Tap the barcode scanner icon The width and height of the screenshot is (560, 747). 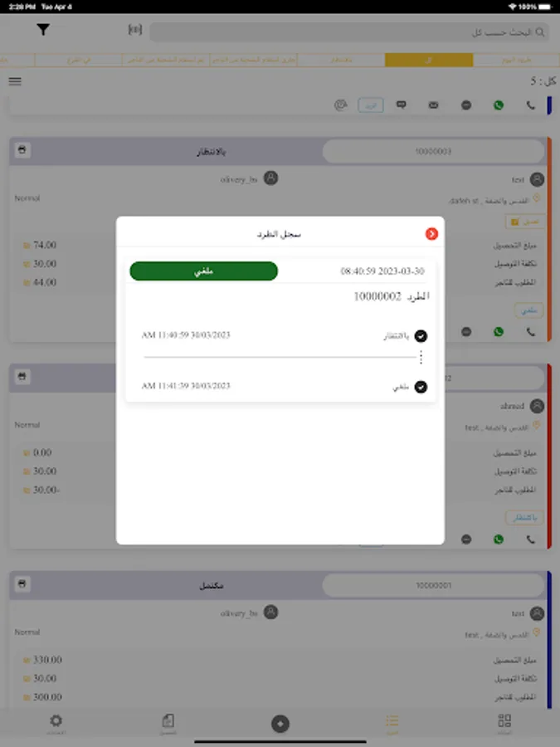coord(135,30)
